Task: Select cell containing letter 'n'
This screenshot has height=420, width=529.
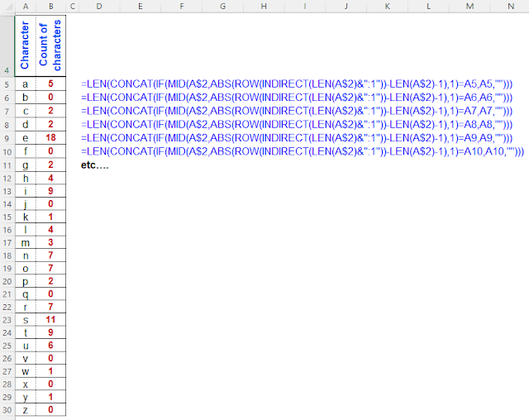Action: [x=26, y=255]
